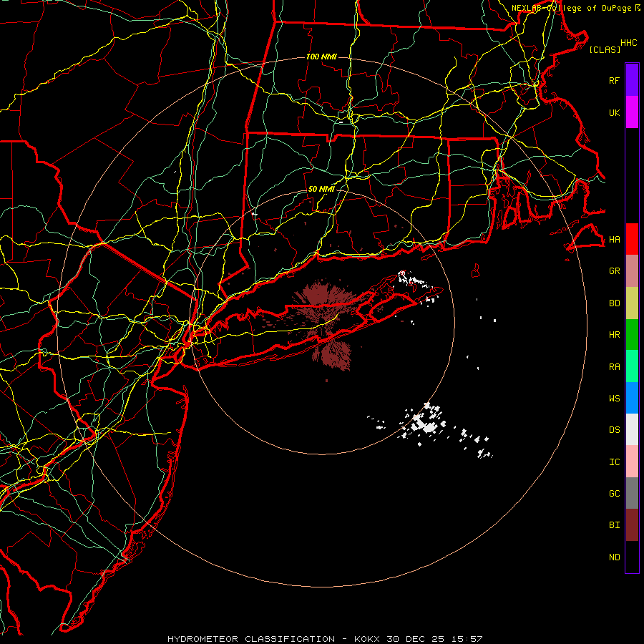The height and width of the screenshot is (644, 644).
Task: Click the DS white legend swatch
Action: pyautogui.click(x=632, y=429)
